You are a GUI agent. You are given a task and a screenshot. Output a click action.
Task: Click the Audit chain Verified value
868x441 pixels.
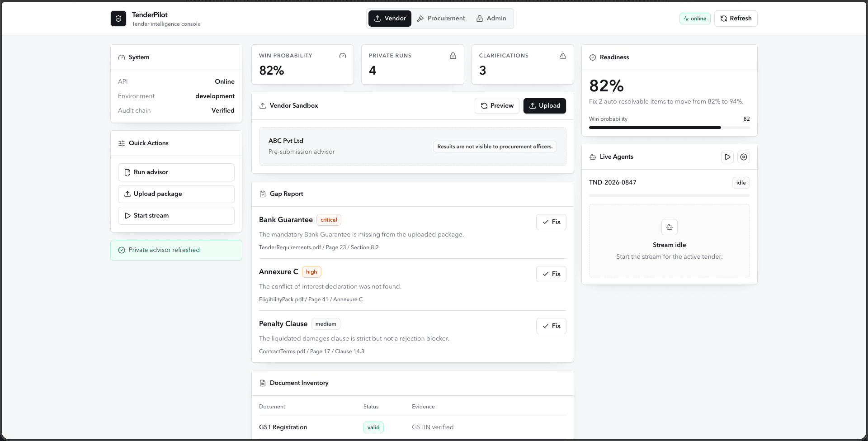pos(223,110)
